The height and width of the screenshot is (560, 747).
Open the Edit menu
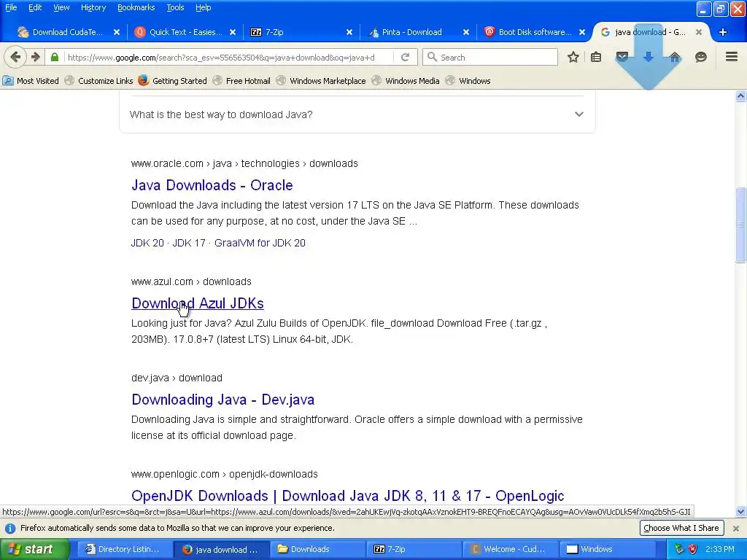35,7
